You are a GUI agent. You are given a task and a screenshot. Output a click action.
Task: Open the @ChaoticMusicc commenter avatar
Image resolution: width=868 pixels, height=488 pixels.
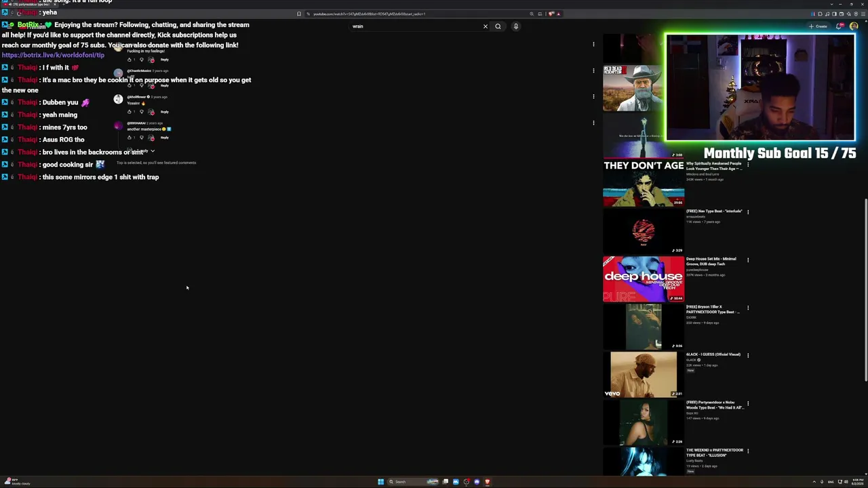point(118,73)
